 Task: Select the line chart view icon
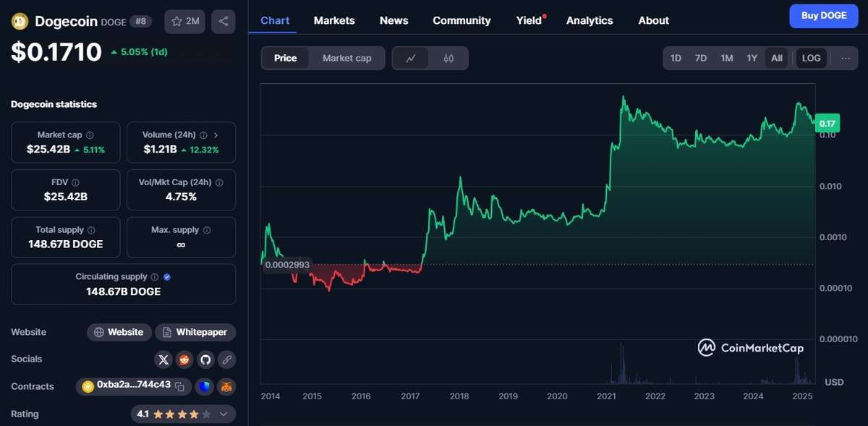(x=411, y=58)
